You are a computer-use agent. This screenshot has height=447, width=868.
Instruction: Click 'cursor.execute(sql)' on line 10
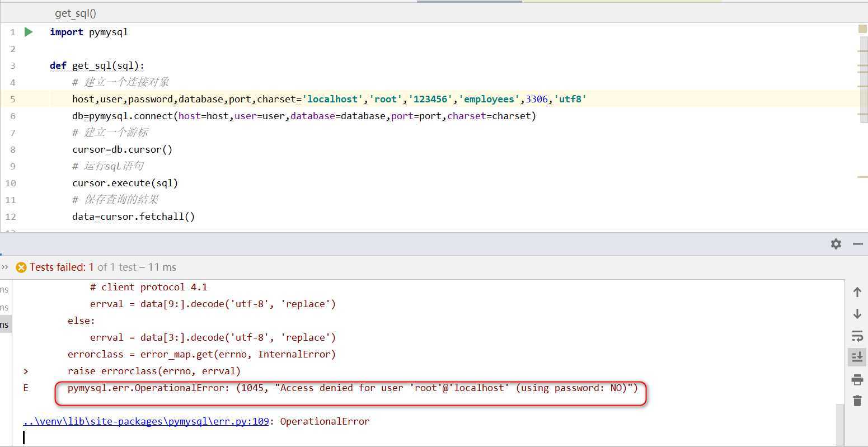(x=125, y=183)
